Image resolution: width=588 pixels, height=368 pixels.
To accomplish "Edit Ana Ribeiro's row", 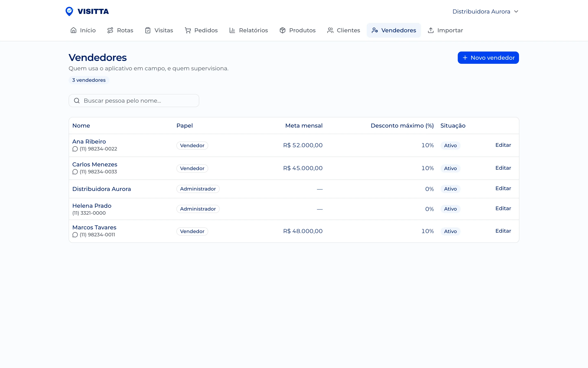I will (503, 145).
